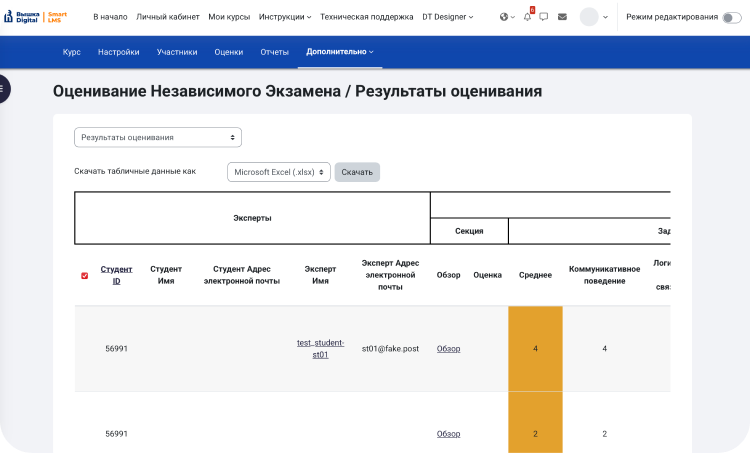The height and width of the screenshot is (453, 750).
Task: Sort by Студент ID column header
Action: (116, 275)
